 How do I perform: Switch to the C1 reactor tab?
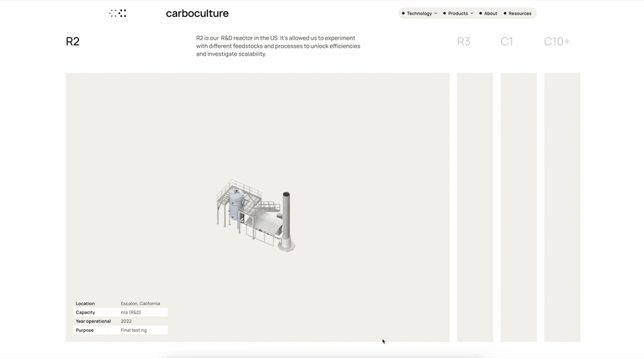(507, 42)
